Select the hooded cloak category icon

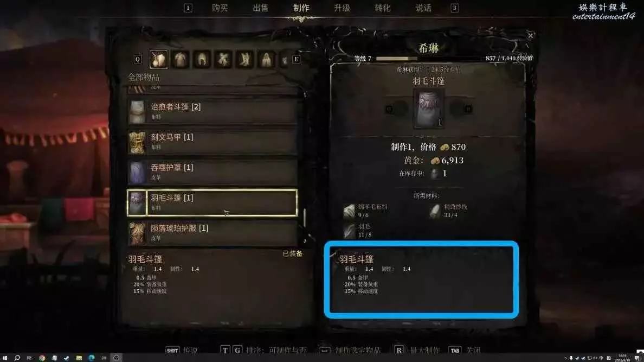[267, 60]
